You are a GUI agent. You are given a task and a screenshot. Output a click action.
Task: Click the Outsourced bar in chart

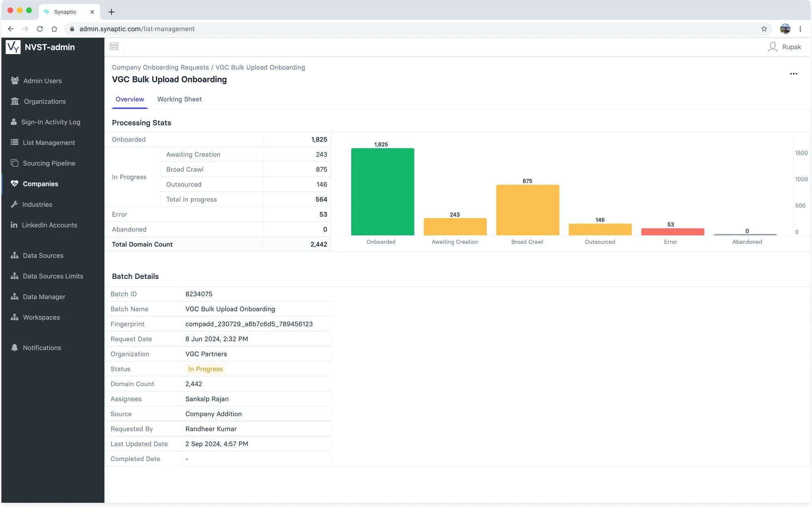pyautogui.click(x=600, y=229)
